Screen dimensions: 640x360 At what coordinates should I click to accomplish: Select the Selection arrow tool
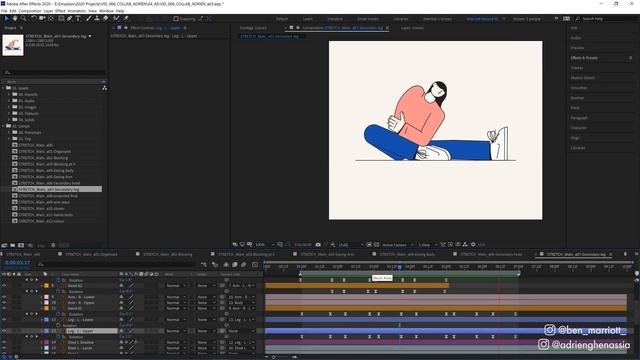click(6, 18)
